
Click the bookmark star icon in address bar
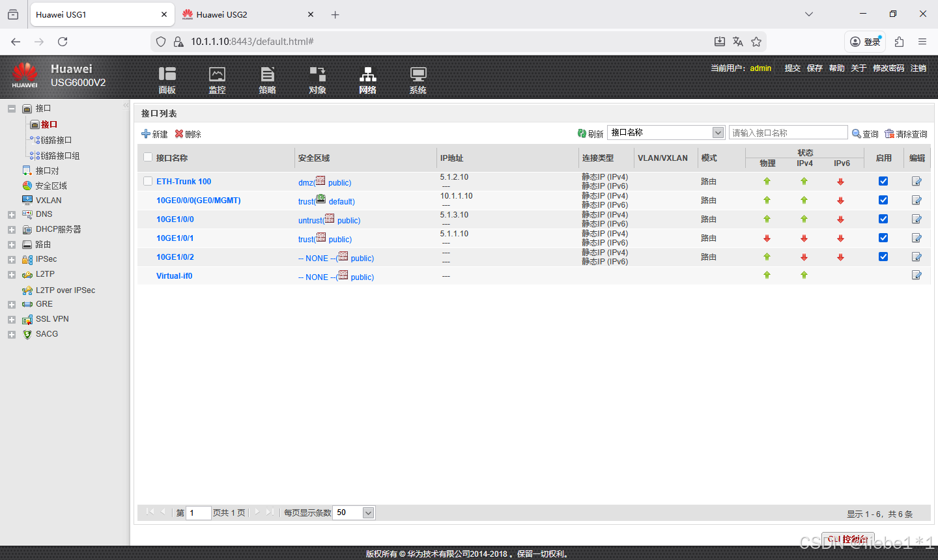(756, 42)
